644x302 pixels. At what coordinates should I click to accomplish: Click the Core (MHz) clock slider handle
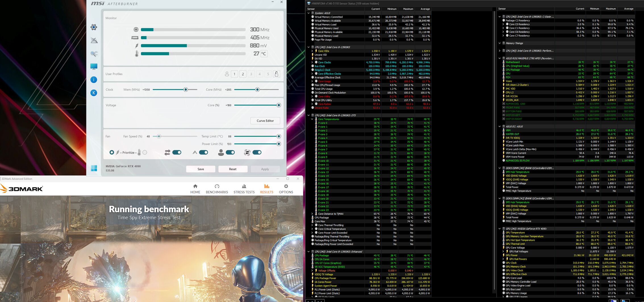[x=257, y=90]
